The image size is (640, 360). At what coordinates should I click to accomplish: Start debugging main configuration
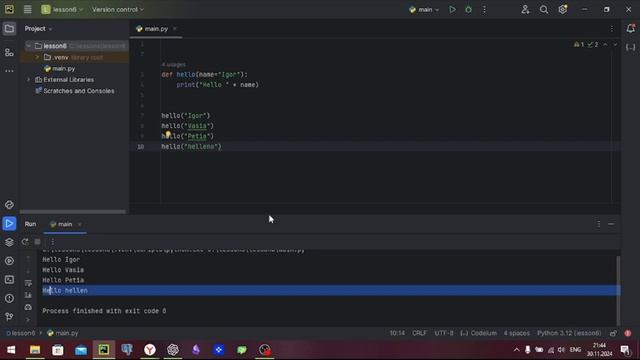469,9
